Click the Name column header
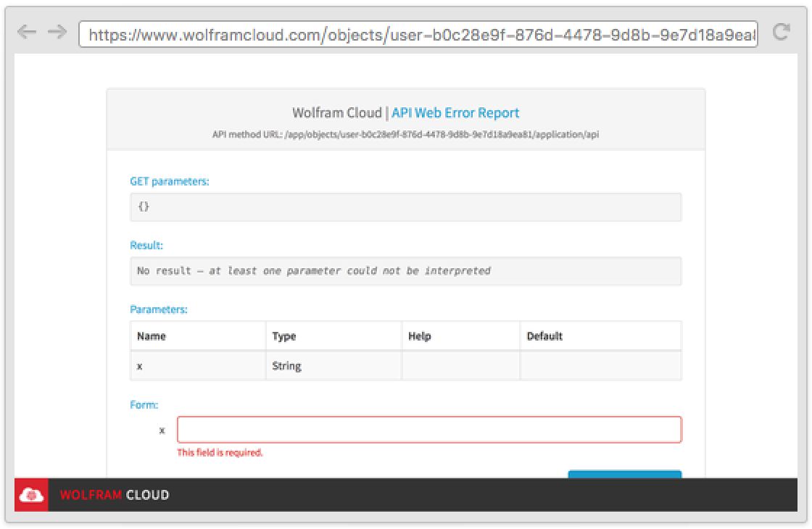Screen dimensions: 812x529 pos(152,336)
